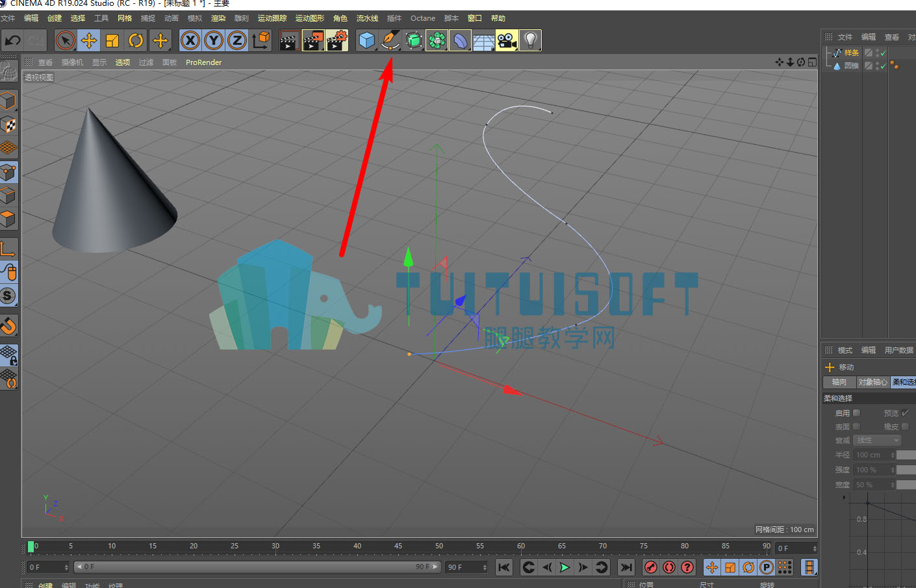The height and width of the screenshot is (588, 916).
Task: Click the Undo arrow icon
Action: [x=12, y=40]
